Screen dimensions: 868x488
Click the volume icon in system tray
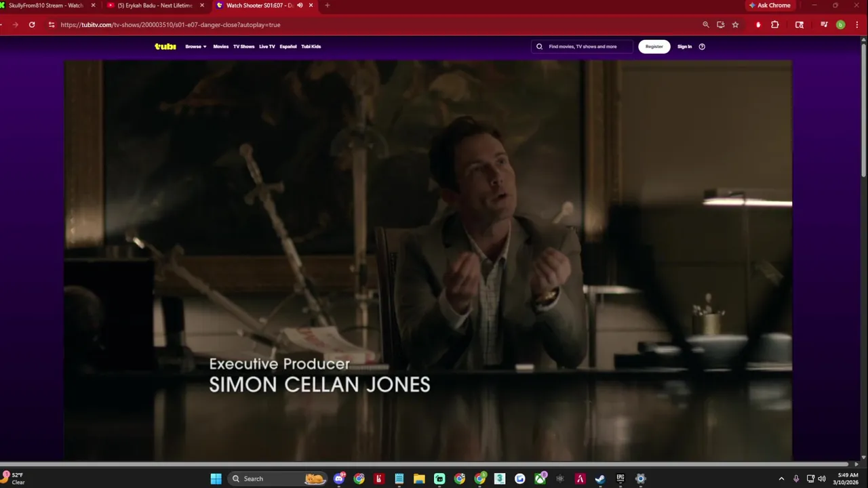click(x=822, y=479)
